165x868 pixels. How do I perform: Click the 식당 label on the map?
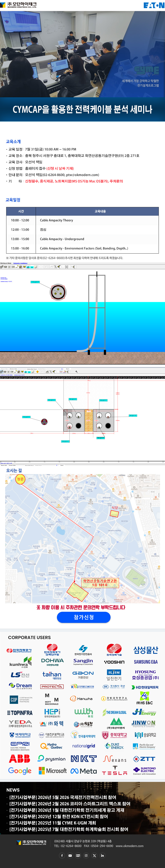tap(115, 508)
